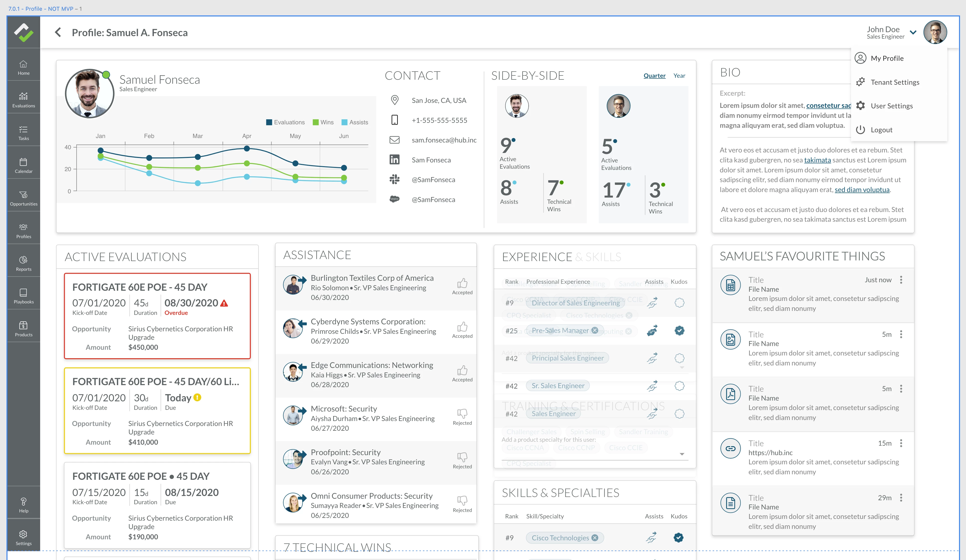Screen dimensions: 966x560
Task: Switch side-by-side view to Year
Action: click(679, 76)
